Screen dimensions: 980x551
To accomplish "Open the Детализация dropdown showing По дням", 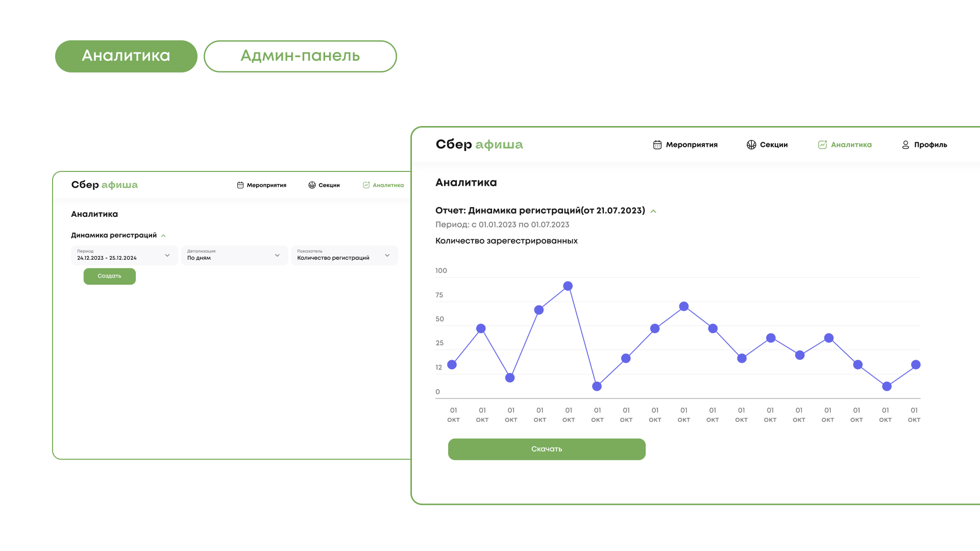I will pos(234,255).
